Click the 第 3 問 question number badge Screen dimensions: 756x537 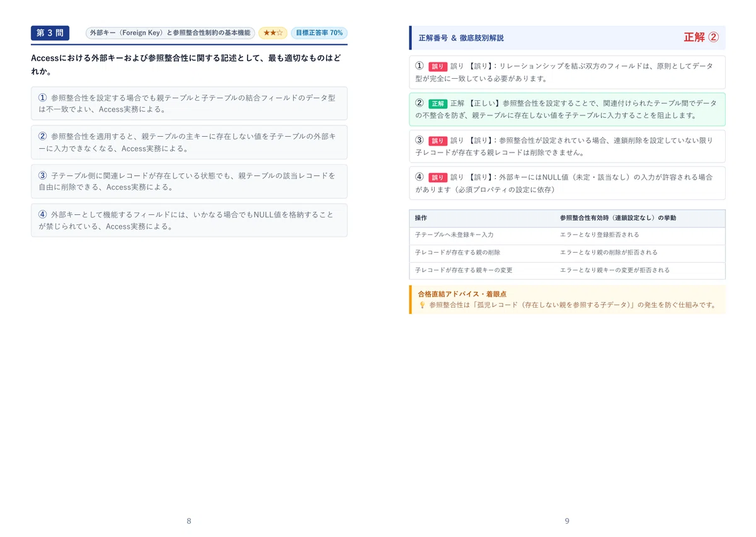(50, 33)
